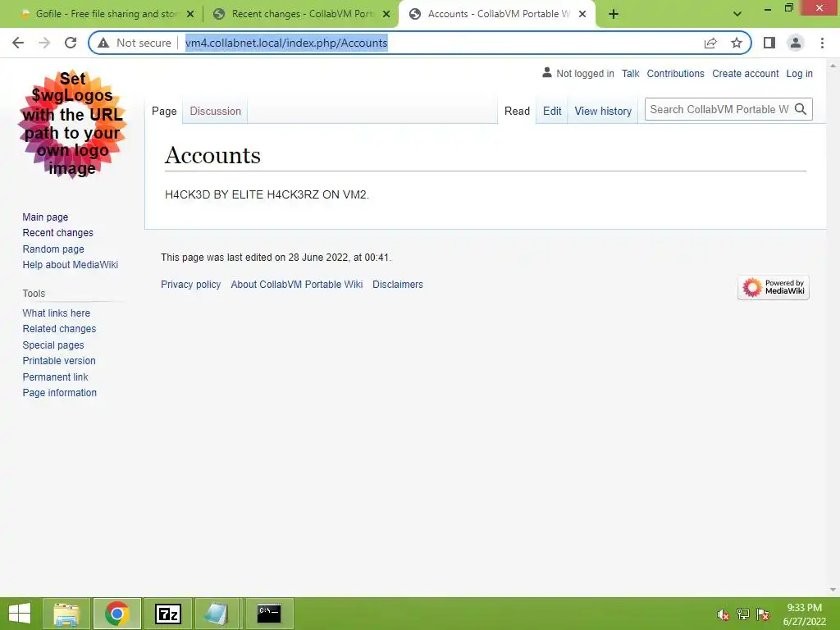The image size is (840, 630).
Task: Click the browser forward arrow
Action: click(x=44, y=43)
